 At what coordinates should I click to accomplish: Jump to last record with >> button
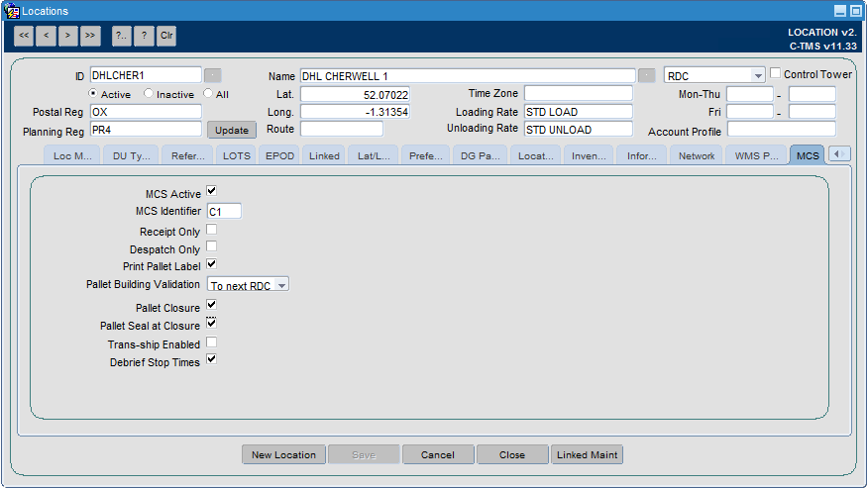click(x=90, y=36)
